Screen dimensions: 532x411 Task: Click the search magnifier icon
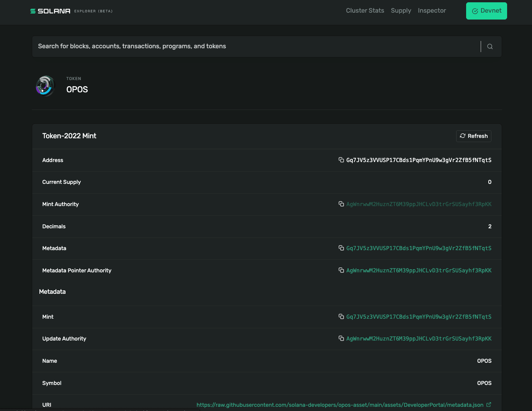point(489,46)
